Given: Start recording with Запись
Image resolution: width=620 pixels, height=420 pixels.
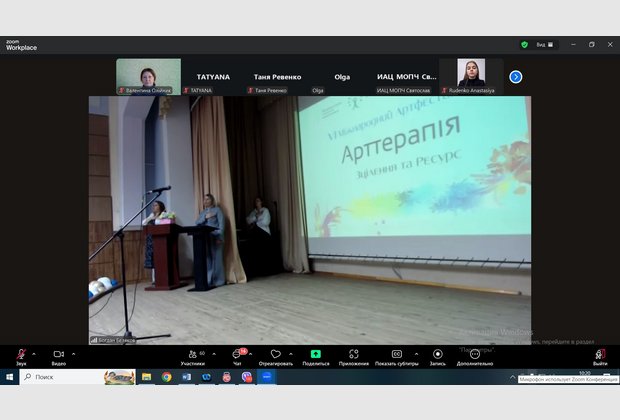Looking at the screenshot, I should (x=437, y=355).
